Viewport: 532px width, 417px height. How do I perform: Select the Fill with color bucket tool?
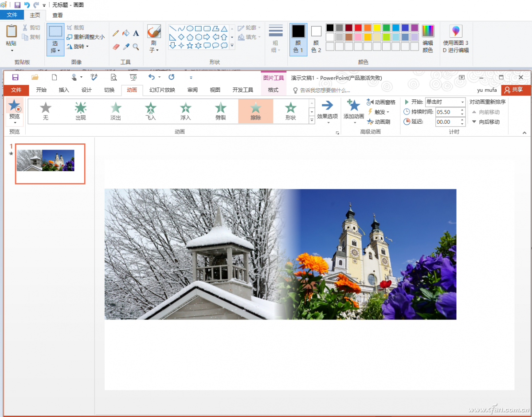point(126,33)
